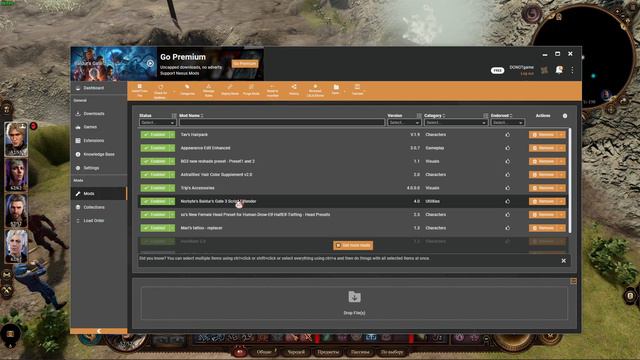Toggle Enabled for BG3 new redhaide preset

[154, 161]
